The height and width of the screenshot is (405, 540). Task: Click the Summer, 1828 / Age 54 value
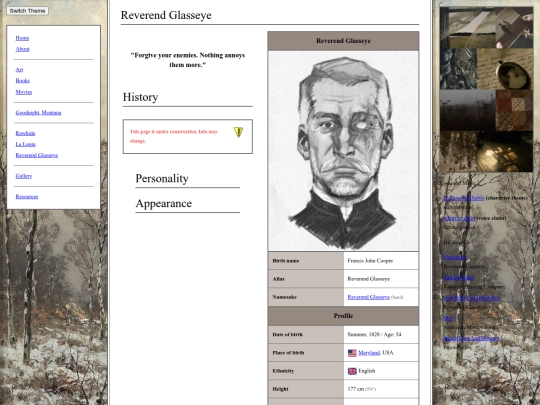[374, 334]
